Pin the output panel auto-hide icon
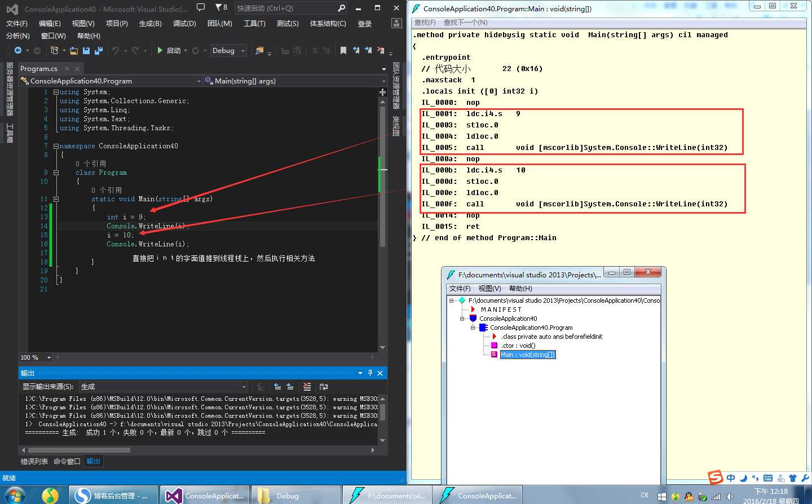The image size is (812, 504). [x=370, y=373]
